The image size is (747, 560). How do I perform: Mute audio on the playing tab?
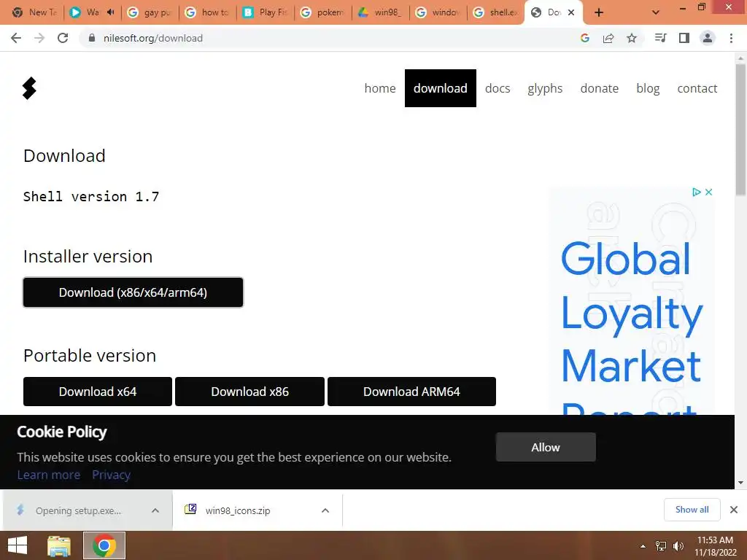pos(111,12)
